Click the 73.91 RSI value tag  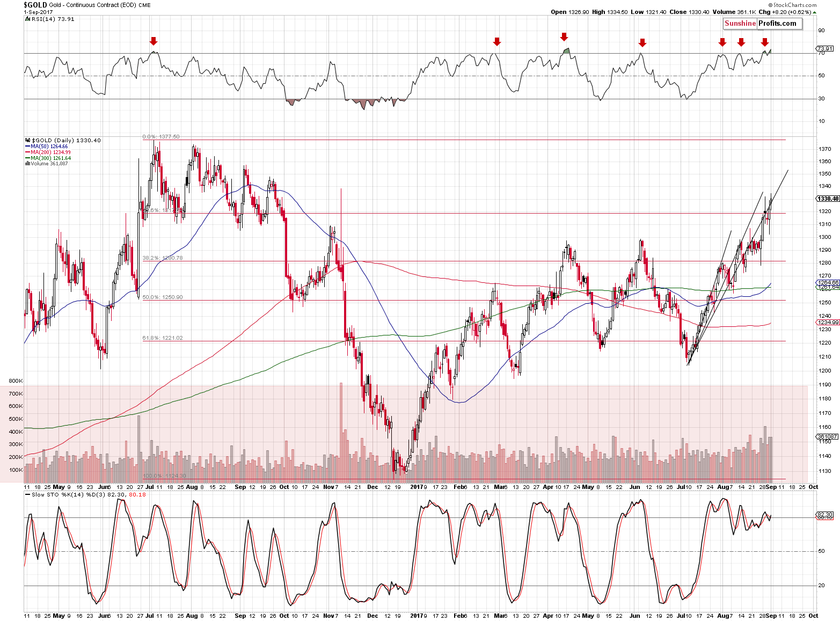point(826,49)
